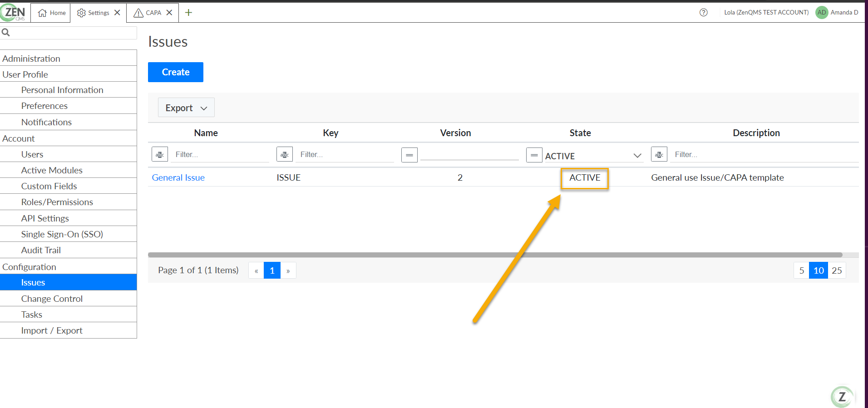Image resolution: width=868 pixels, height=408 pixels.
Task: Open User Profile section
Action: point(68,74)
